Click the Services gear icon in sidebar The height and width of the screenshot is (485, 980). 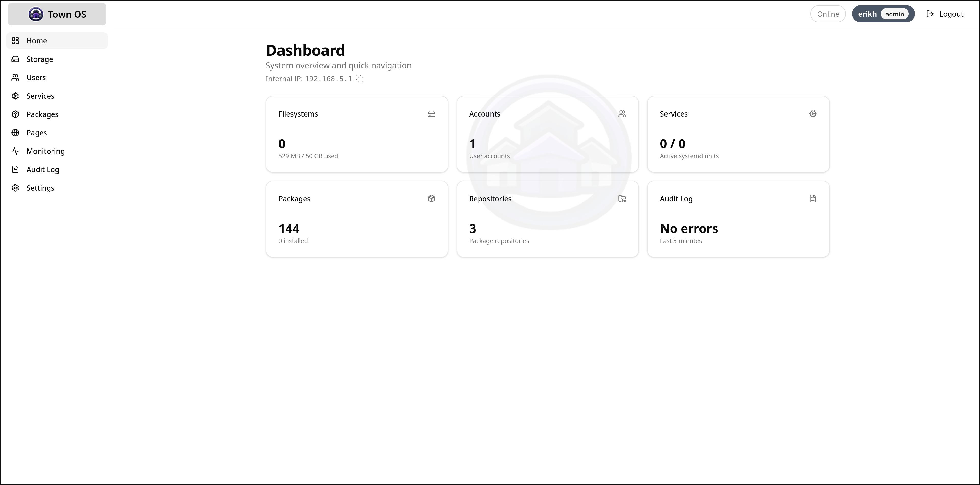coord(15,96)
